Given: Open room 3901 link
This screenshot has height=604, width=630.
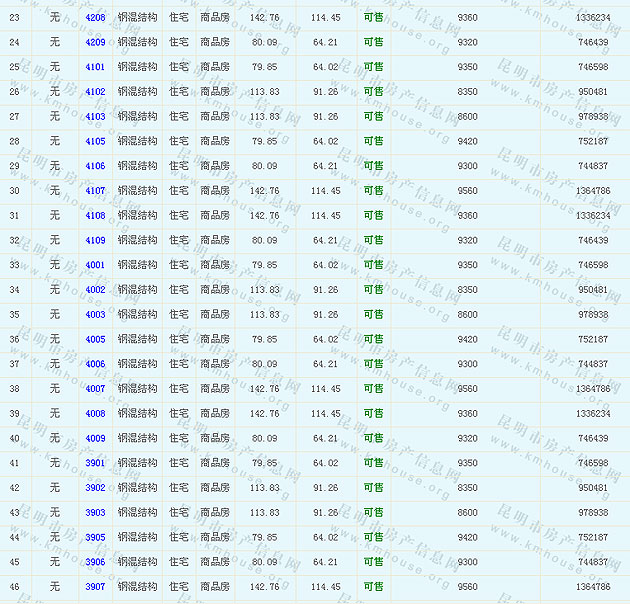Looking at the screenshot, I should click(95, 463).
